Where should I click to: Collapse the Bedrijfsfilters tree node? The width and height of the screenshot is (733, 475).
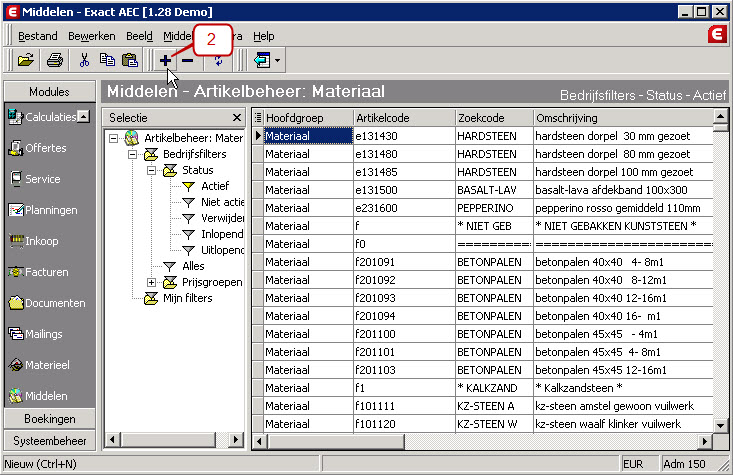pos(132,154)
